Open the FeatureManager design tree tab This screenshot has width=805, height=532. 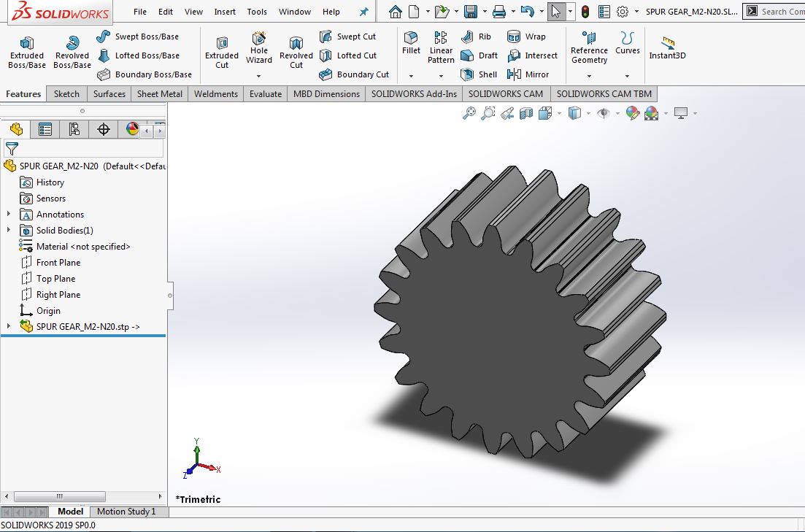[x=16, y=129]
